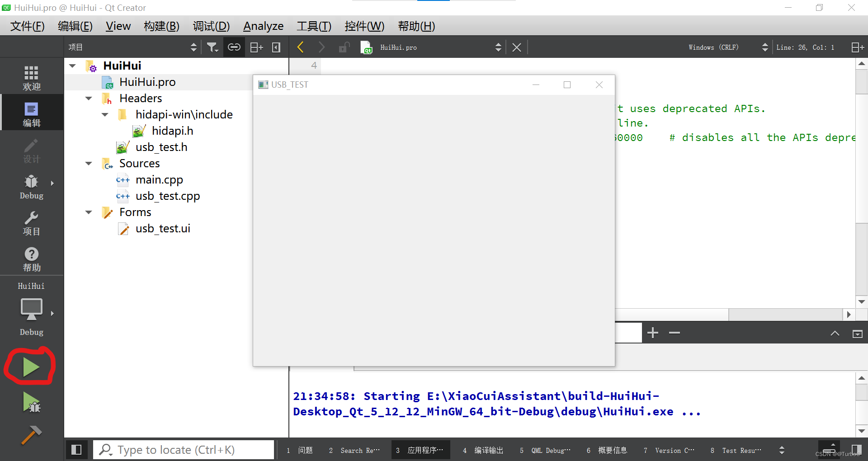Collapse the Sources folder in project tree
Viewport: 868px width, 461px height.
[x=89, y=163]
